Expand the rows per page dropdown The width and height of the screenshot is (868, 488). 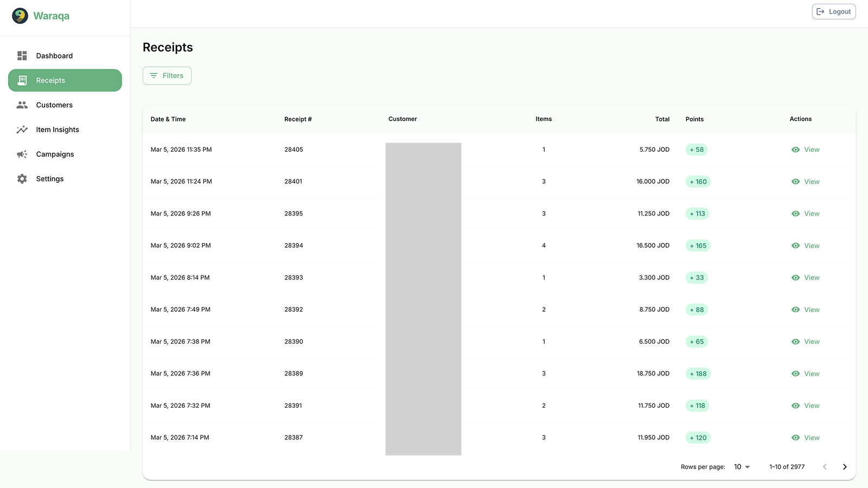tap(742, 467)
